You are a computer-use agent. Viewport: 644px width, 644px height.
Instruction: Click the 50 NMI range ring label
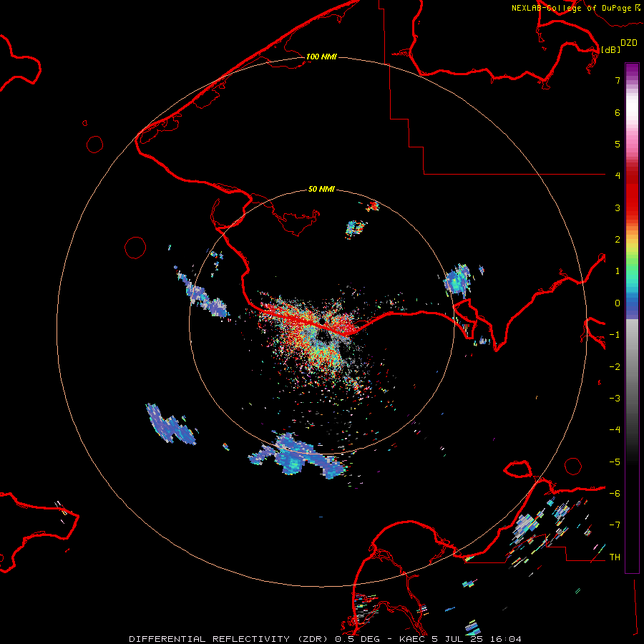[x=321, y=189]
